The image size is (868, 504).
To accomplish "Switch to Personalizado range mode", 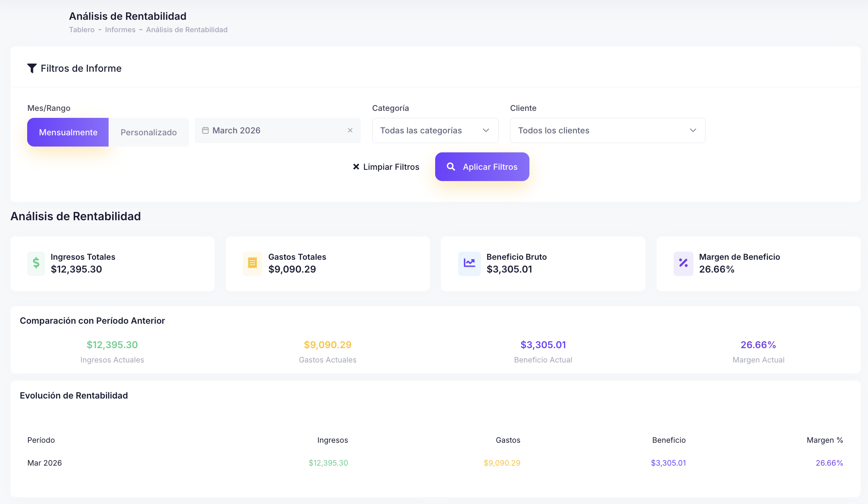I will click(149, 132).
